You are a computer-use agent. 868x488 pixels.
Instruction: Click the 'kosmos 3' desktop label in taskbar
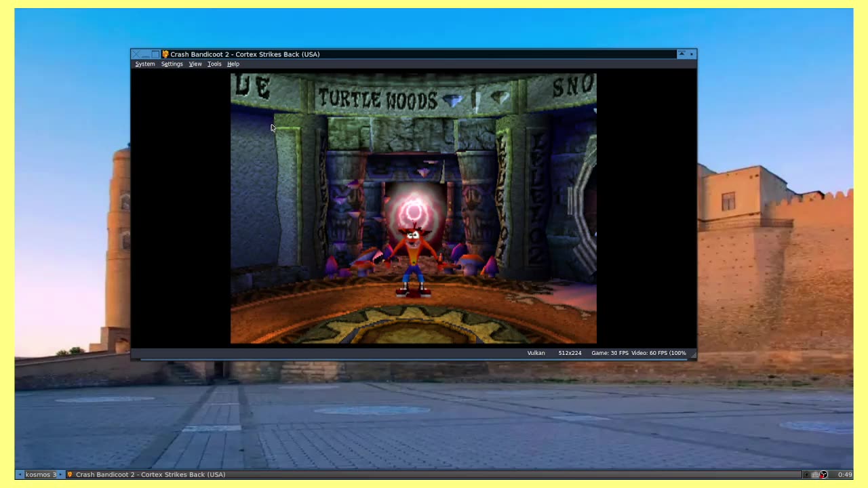pos(41,474)
